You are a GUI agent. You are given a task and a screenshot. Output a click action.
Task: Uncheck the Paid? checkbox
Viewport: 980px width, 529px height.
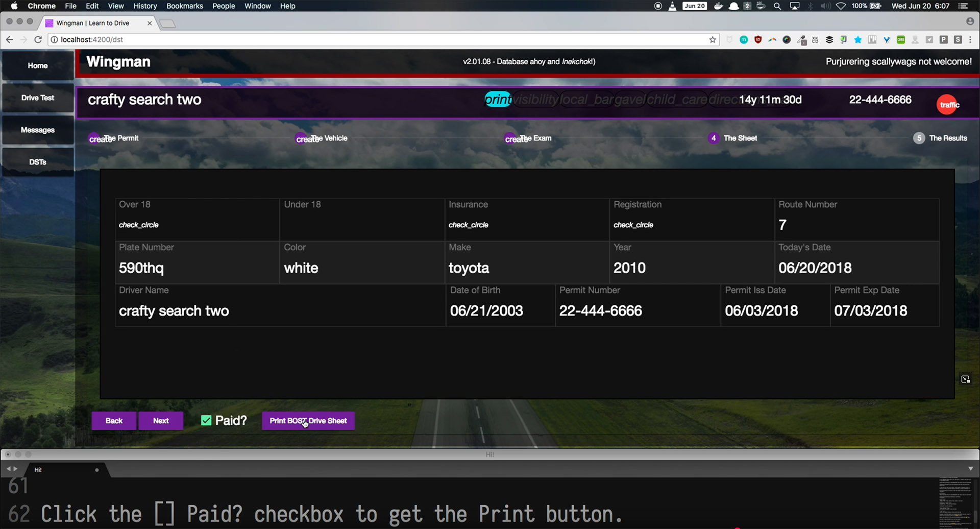(206, 420)
